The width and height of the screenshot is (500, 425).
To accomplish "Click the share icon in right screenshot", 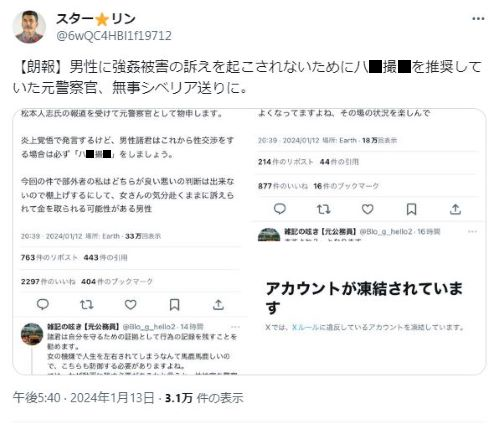I will pyautogui.click(x=455, y=209).
